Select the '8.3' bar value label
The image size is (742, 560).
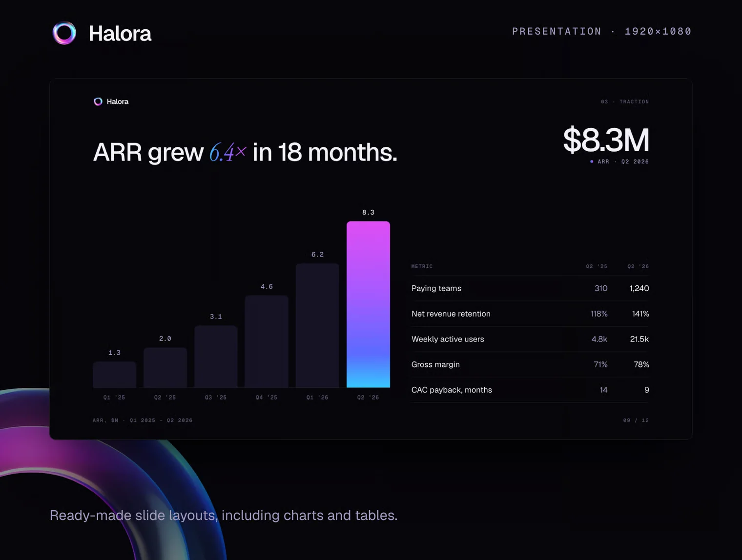[x=368, y=212]
